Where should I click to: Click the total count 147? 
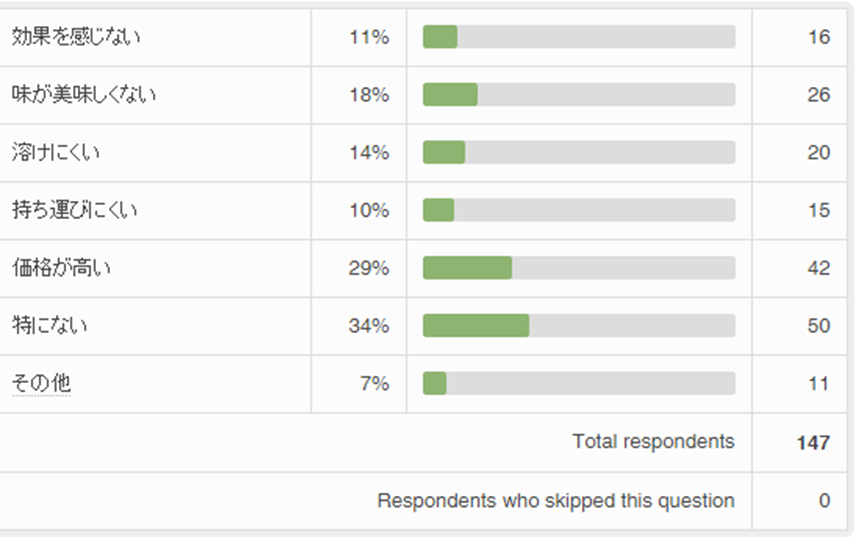[813, 442]
